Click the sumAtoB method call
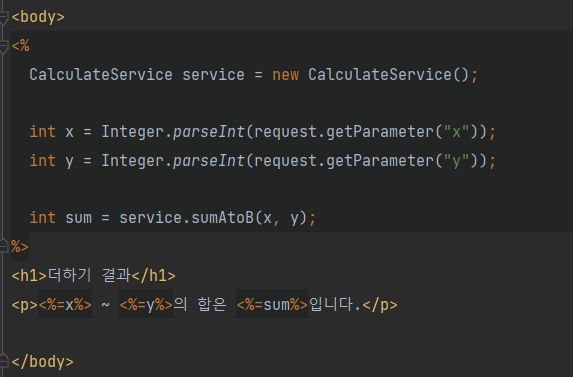This screenshot has height=377, width=573. click(222, 218)
